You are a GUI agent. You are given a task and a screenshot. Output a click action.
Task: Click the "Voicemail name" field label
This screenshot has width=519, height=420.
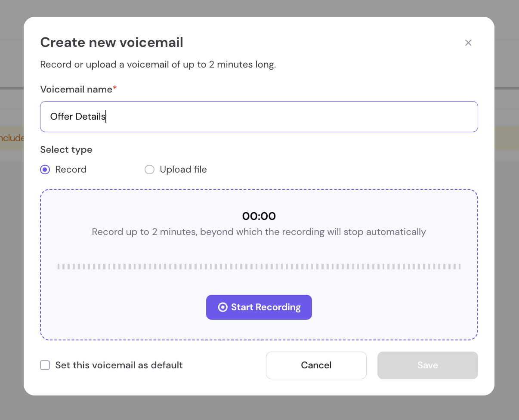tap(77, 89)
